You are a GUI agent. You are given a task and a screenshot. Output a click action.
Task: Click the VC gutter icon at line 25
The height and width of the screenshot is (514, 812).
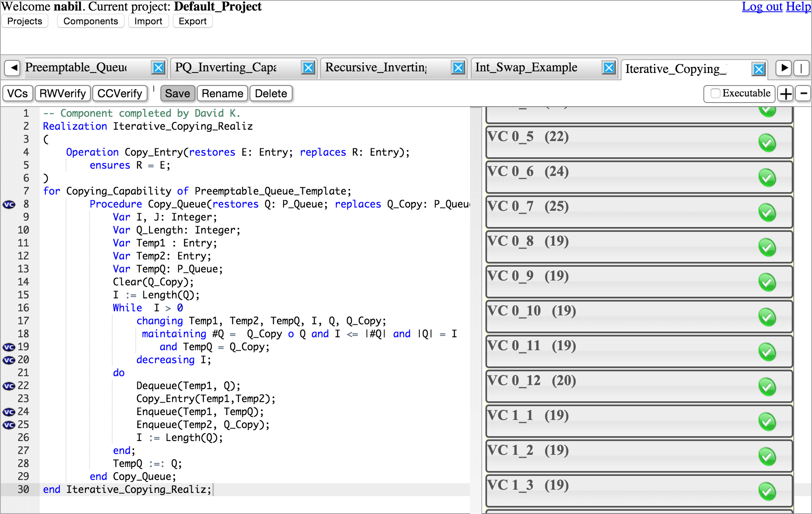(9, 425)
